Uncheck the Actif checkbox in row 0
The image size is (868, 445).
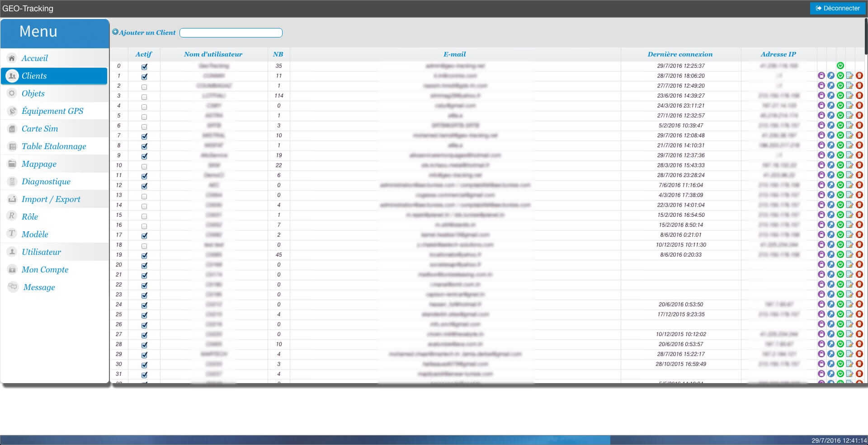point(144,66)
